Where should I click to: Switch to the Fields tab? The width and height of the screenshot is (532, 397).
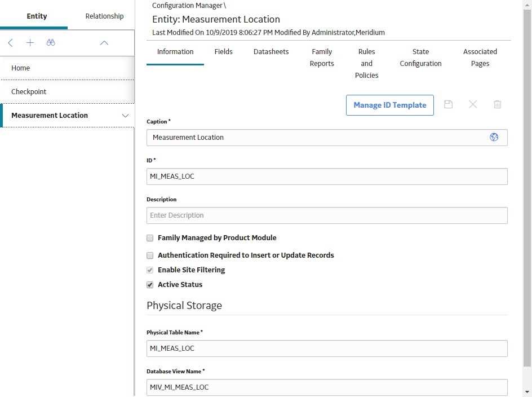224,52
